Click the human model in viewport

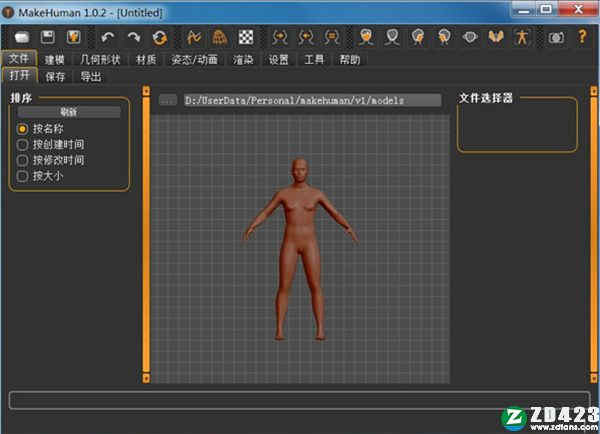[301, 249]
